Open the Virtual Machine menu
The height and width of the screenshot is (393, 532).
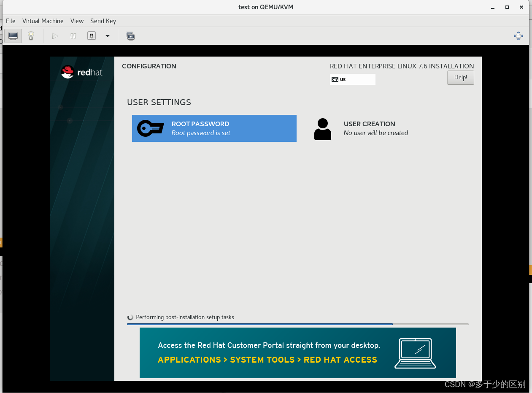(x=43, y=21)
